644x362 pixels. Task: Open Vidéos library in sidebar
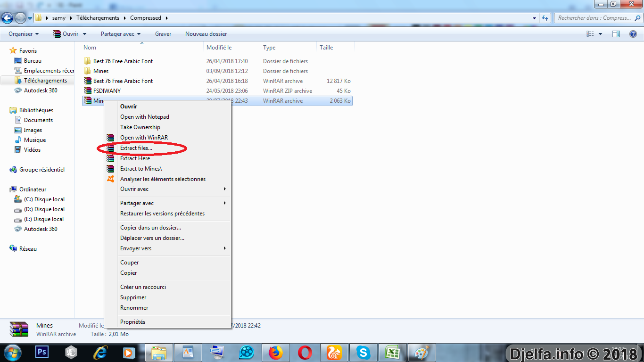(32, 150)
